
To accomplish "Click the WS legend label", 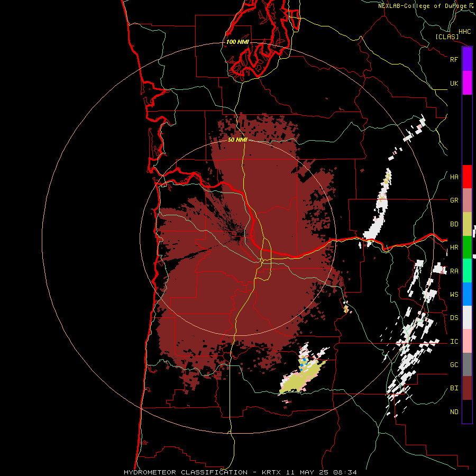I will click(x=454, y=295).
